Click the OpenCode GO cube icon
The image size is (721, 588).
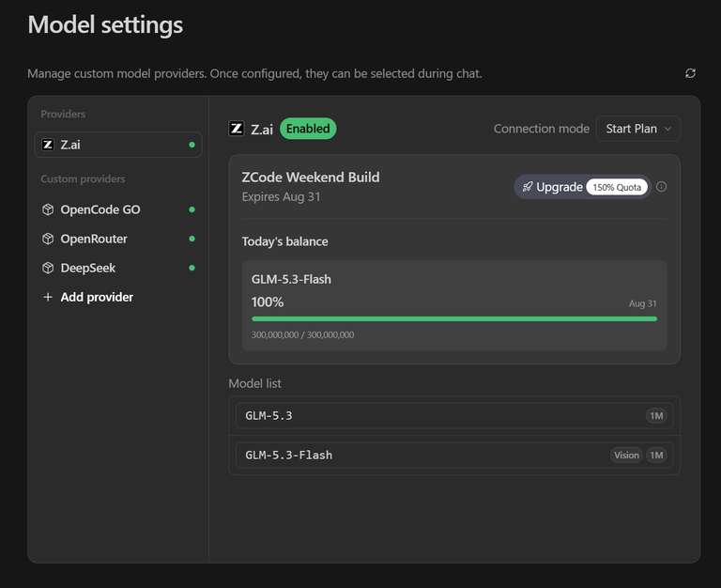[x=48, y=209]
